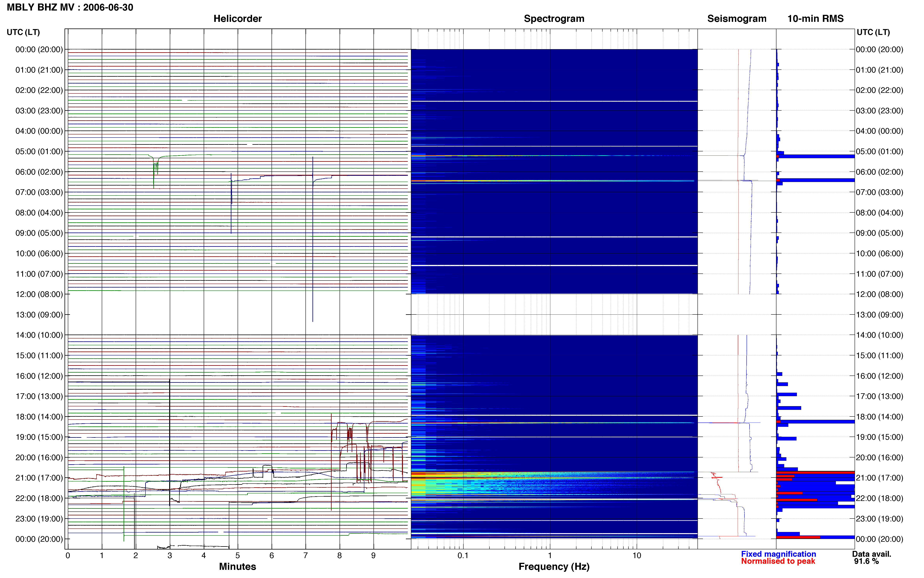Select right time label '14:00 (10:00)'
924x578 pixels.
tap(879, 335)
